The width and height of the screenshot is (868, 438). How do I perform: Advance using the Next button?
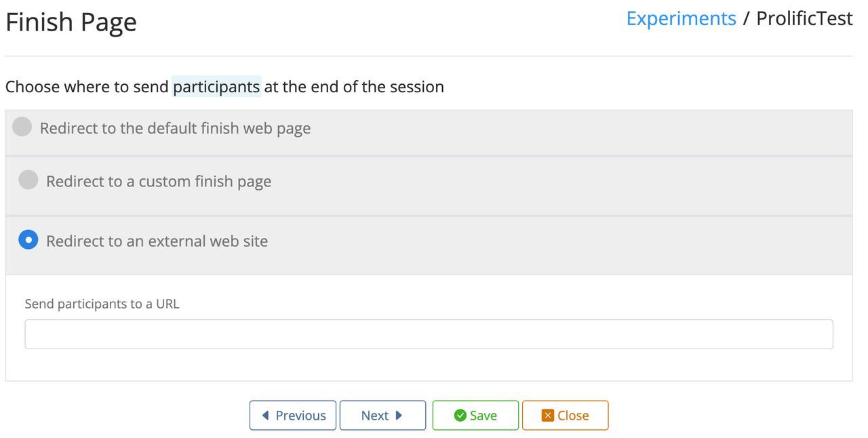pyautogui.click(x=382, y=415)
